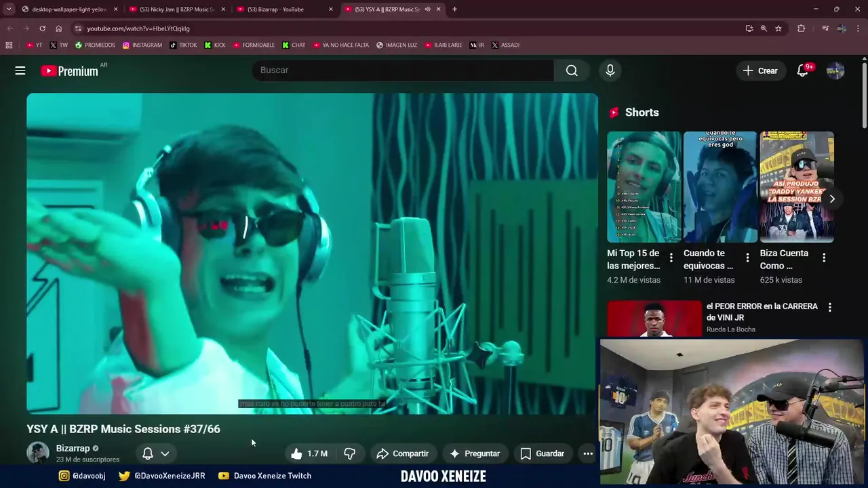The height and width of the screenshot is (488, 868).
Task: Open the account avatar menu
Action: pyautogui.click(x=835, y=70)
